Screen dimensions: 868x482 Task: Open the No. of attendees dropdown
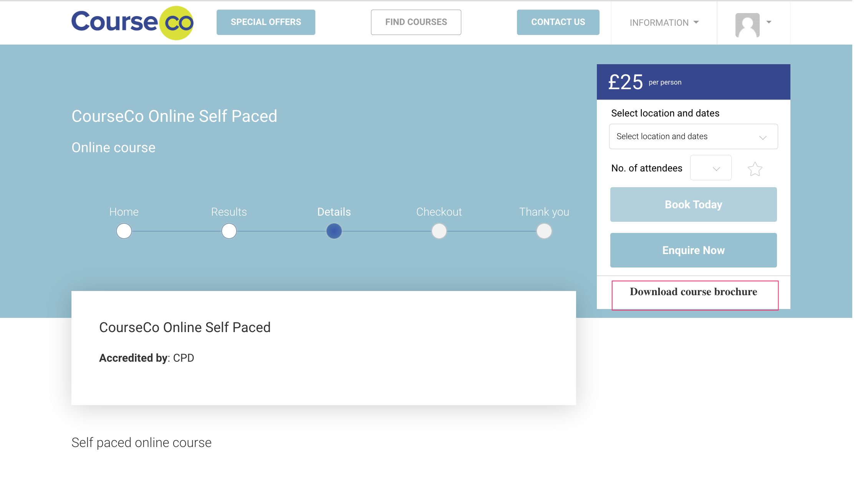click(x=711, y=168)
